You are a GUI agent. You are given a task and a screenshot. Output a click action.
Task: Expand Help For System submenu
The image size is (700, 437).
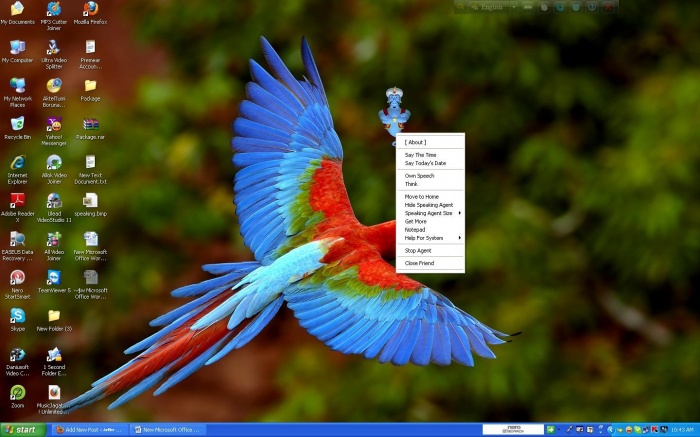(x=430, y=238)
